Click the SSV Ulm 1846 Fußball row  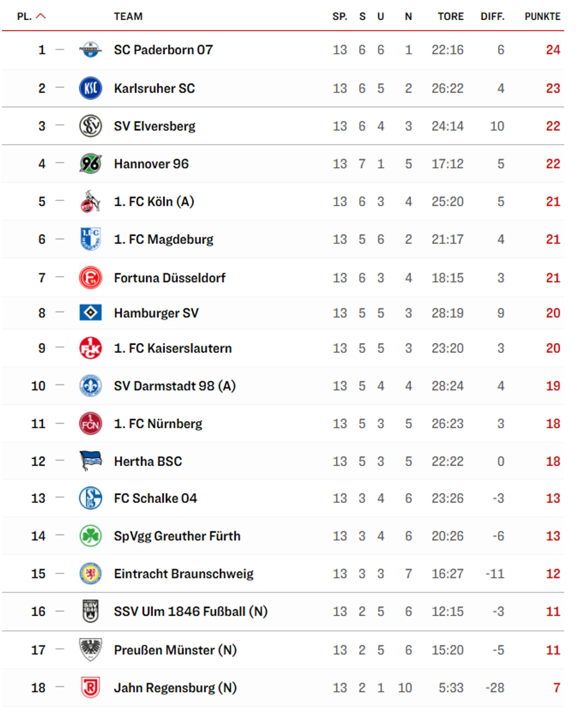[x=283, y=611]
